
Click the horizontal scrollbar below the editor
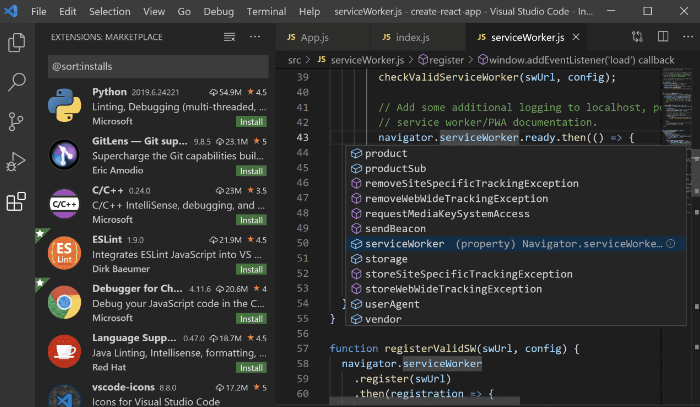(425, 401)
